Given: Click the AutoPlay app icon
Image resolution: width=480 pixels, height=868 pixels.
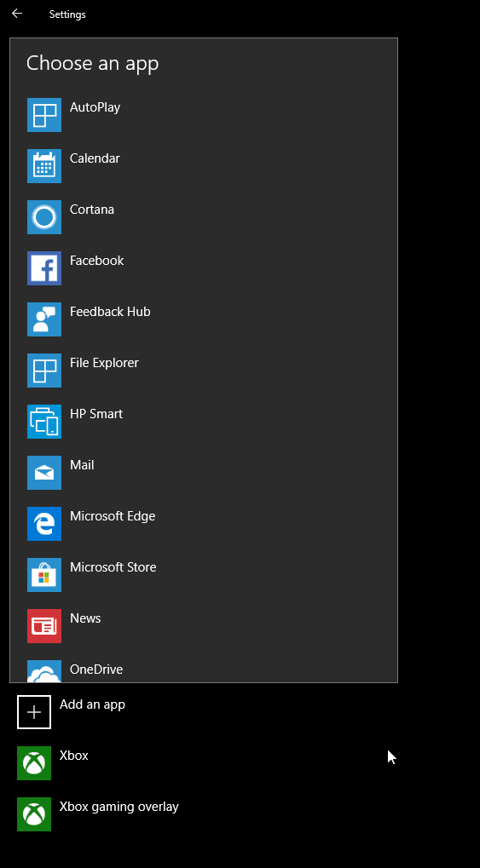Looking at the screenshot, I should (44, 115).
